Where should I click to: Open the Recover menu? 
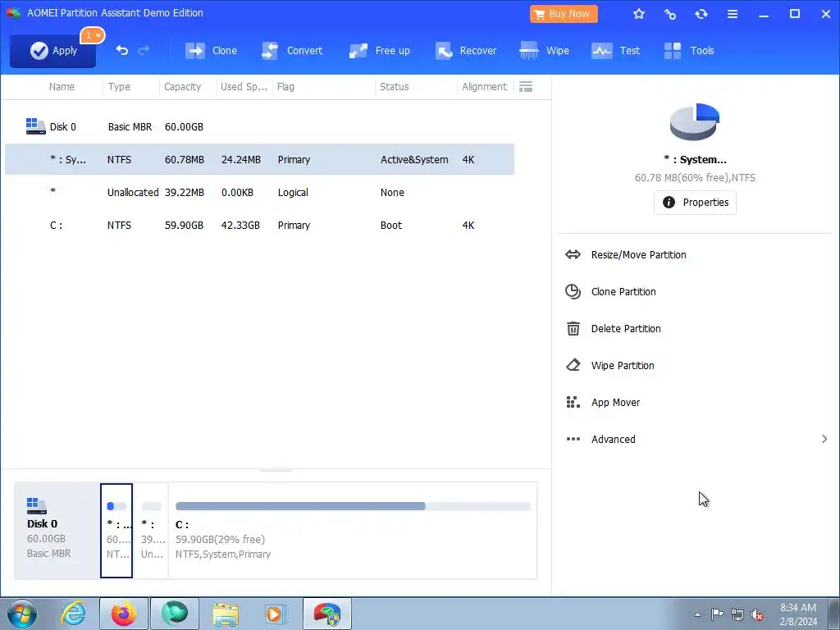click(x=466, y=51)
